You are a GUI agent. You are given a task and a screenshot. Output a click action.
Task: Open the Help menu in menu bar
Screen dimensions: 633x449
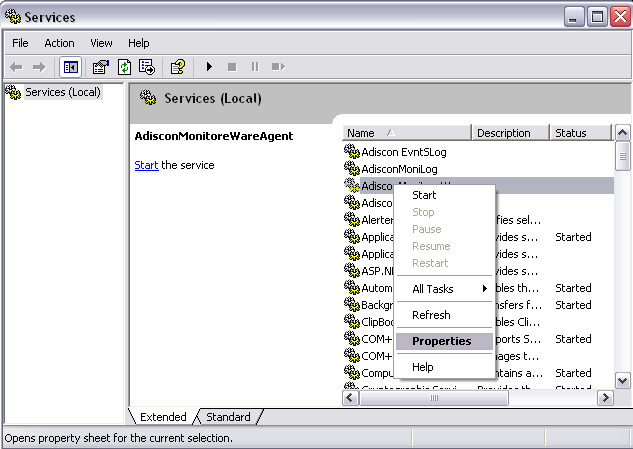coord(138,43)
